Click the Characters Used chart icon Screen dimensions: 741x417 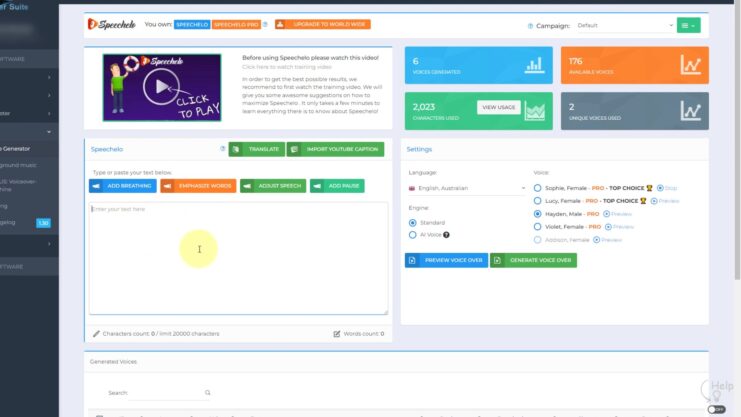(x=534, y=111)
